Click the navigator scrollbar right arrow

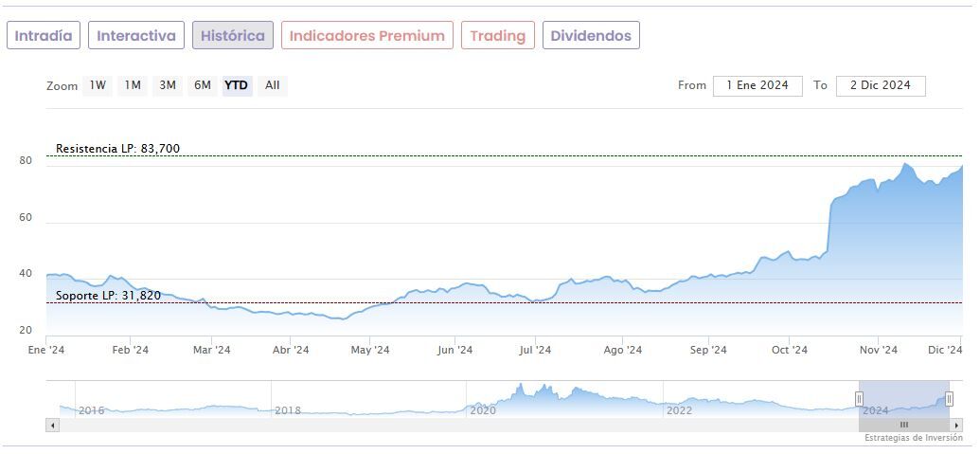957,426
